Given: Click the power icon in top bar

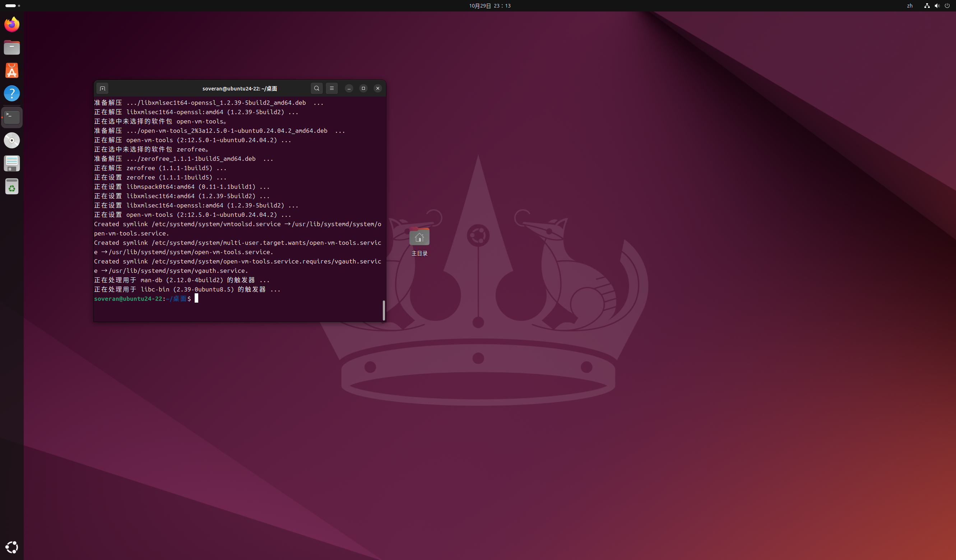Looking at the screenshot, I should pyautogui.click(x=947, y=6).
